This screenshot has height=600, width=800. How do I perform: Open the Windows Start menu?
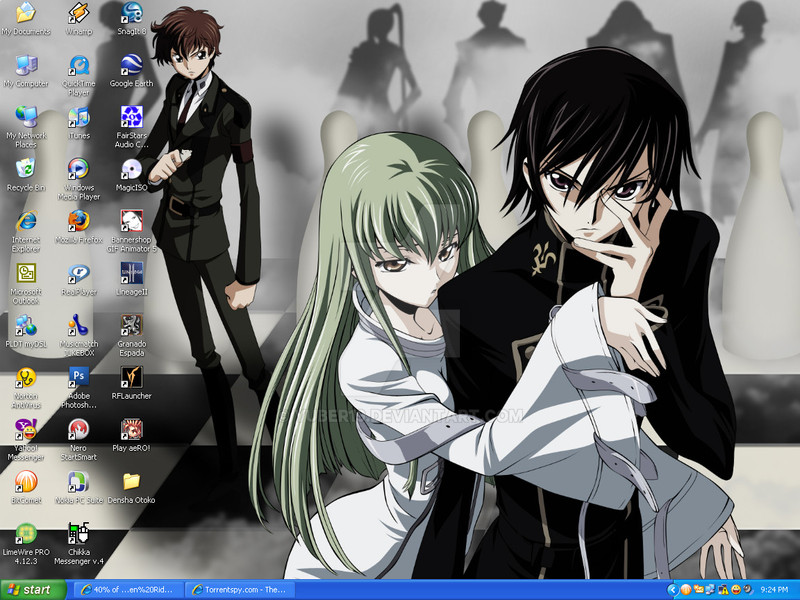(x=33, y=590)
